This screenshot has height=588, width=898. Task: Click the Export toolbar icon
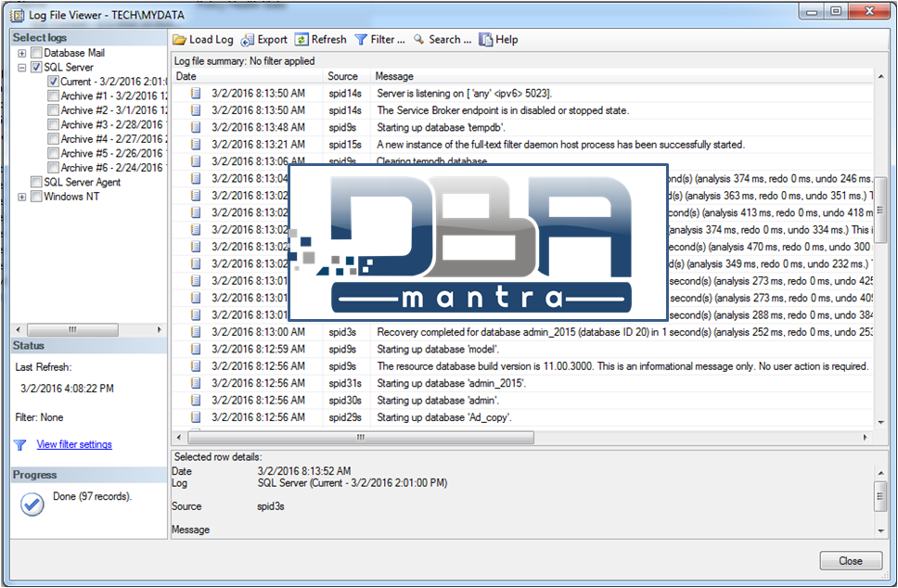(248, 40)
